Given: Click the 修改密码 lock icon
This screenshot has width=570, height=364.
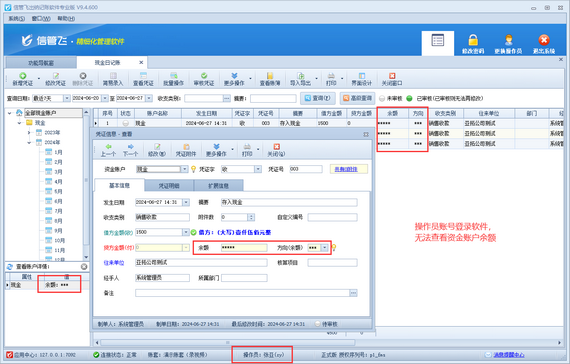Looking at the screenshot, I should [473, 40].
